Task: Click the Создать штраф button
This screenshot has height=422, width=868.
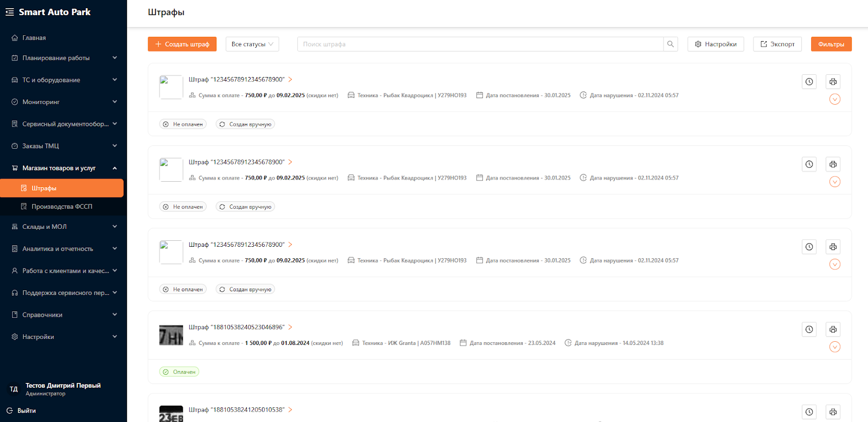Action: point(182,44)
